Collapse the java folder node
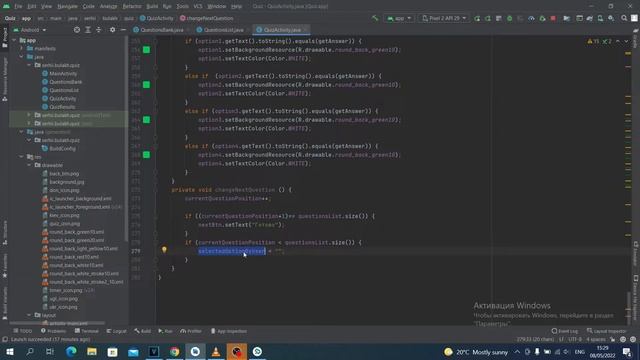The width and height of the screenshot is (640, 360). tap(22, 57)
